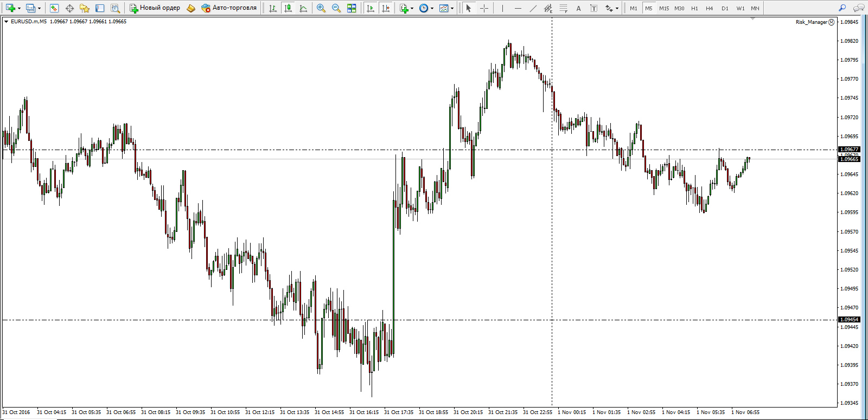Open a new chart window
The width and height of the screenshot is (868, 420).
click(10, 8)
